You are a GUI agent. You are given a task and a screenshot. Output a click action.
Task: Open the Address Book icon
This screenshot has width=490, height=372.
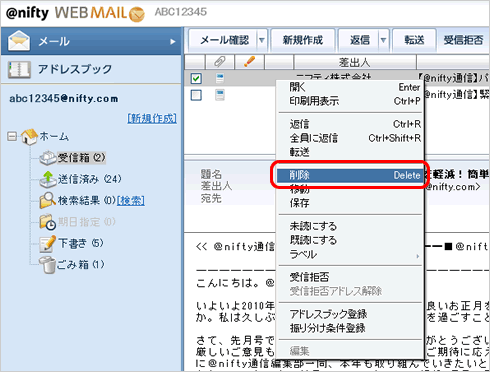pyautogui.click(x=19, y=69)
